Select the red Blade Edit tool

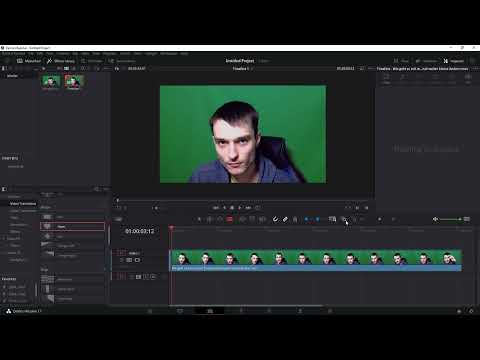(x=230, y=219)
